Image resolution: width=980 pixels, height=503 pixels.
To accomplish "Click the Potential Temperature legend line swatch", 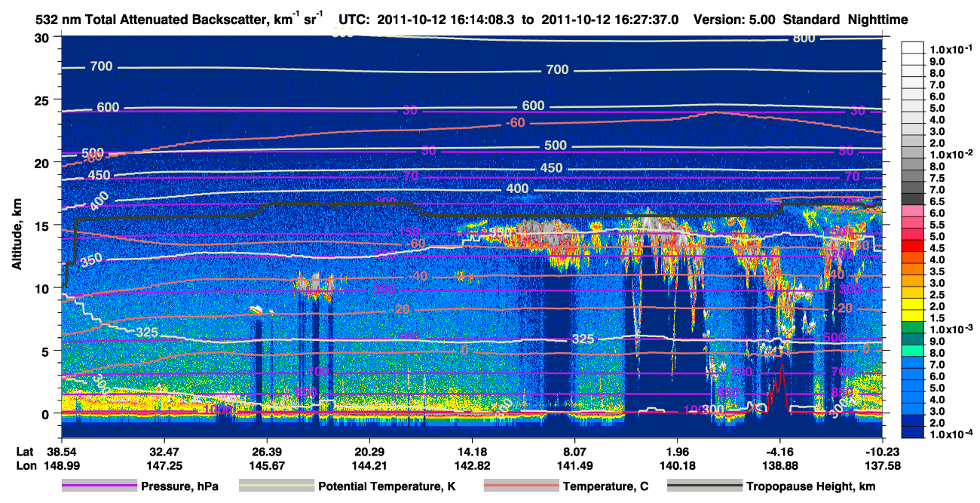I will 276,486.
